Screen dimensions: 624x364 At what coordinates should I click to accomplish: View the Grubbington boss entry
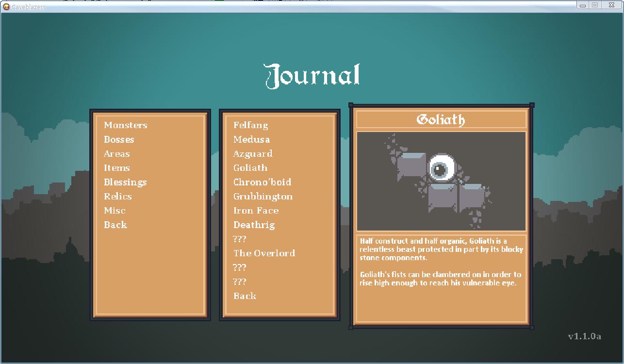[263, 197]
